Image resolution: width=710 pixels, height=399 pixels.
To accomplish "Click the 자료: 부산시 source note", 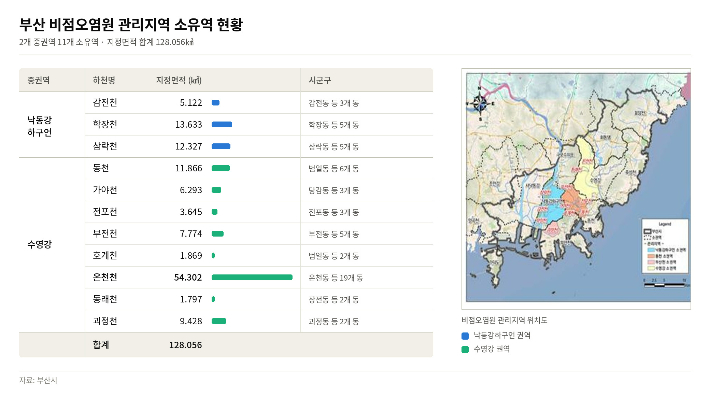I will 38,380.
